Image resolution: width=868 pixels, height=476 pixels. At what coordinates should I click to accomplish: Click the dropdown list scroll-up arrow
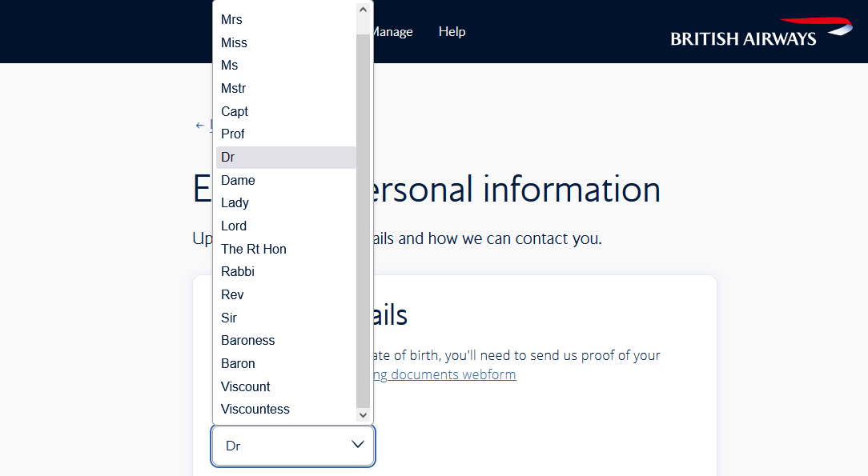tap(364, 10)
